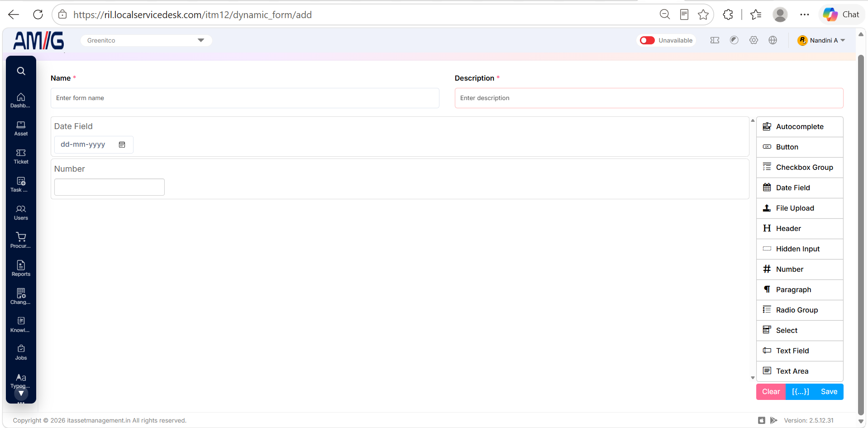Image resolution: width=868 pixels, height=428 pixels.
Task: Add a Paragraph control
Action: click(x=800, y=290)
